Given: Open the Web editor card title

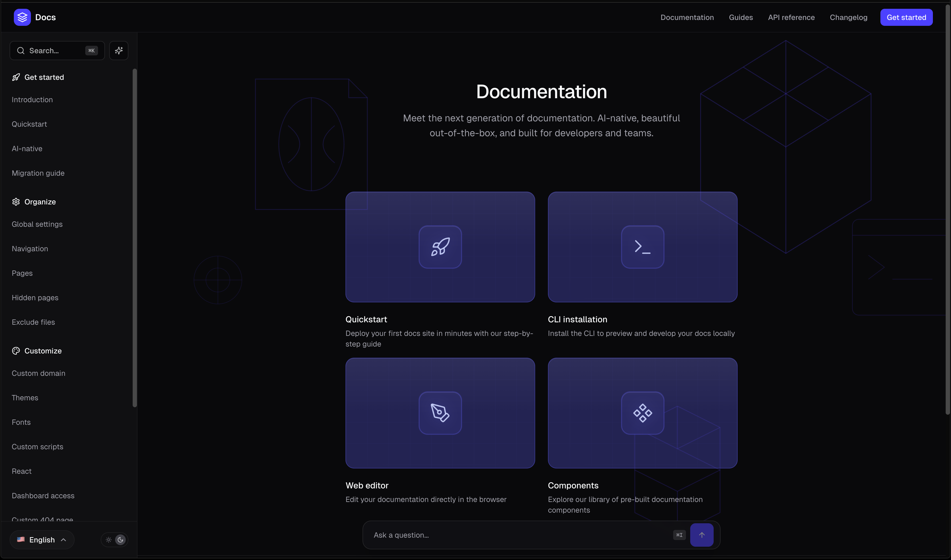Looking at the screenshot, I should coord(367,486).
